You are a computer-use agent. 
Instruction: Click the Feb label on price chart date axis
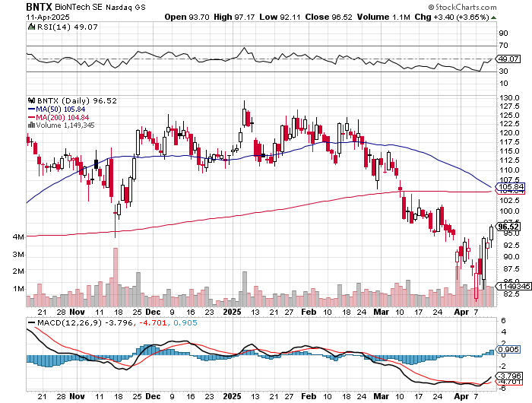[309, 312]
